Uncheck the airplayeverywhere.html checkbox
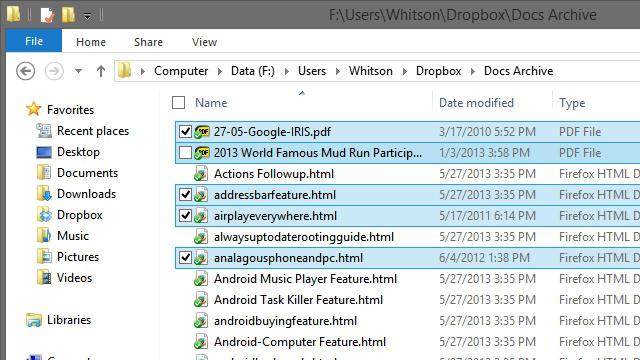Viewport: 640px width, 360px height. point(185,216)
